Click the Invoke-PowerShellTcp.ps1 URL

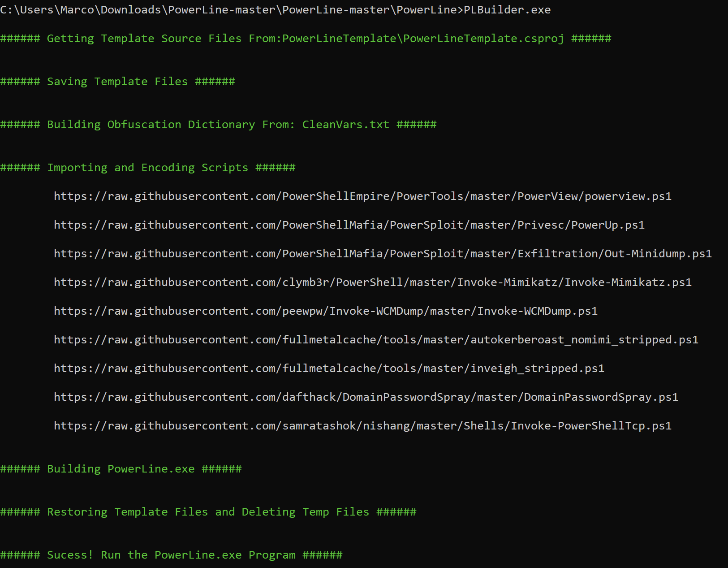363,426
